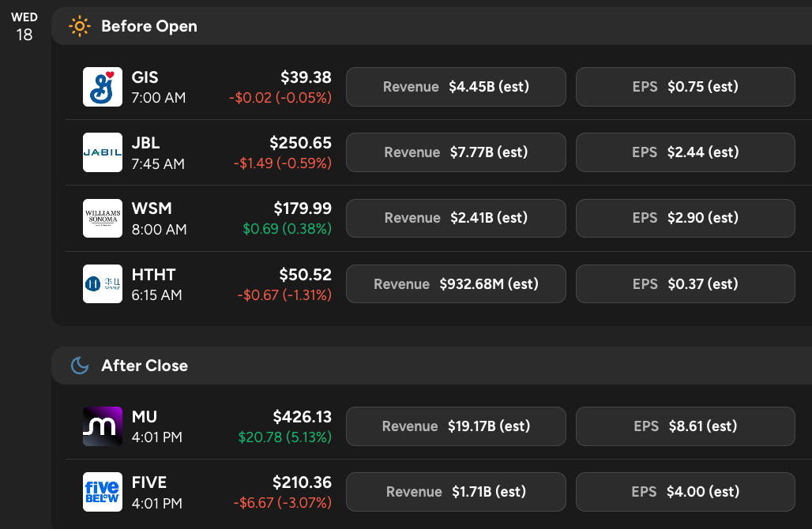Click the moon icon beside After Close
812x529 pixels.
click(x=80, y=366)
